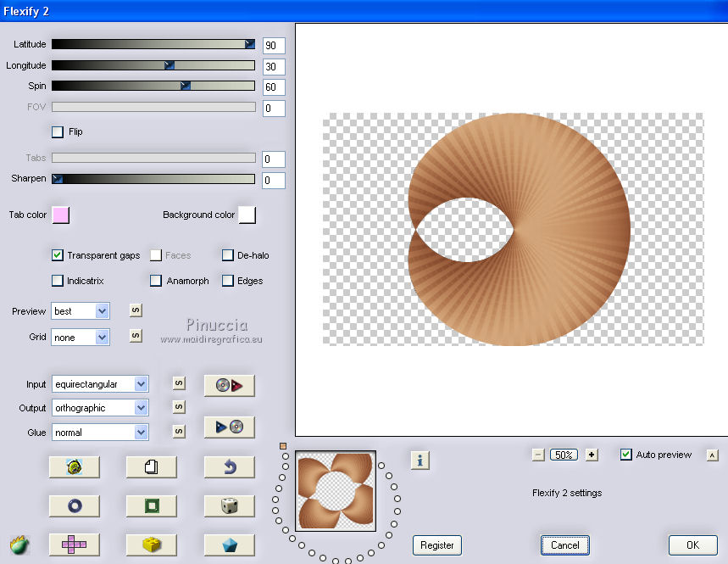Click the Longitude value field
The width and height of the screenshot is (728, 564).
(x=274, y=66)
